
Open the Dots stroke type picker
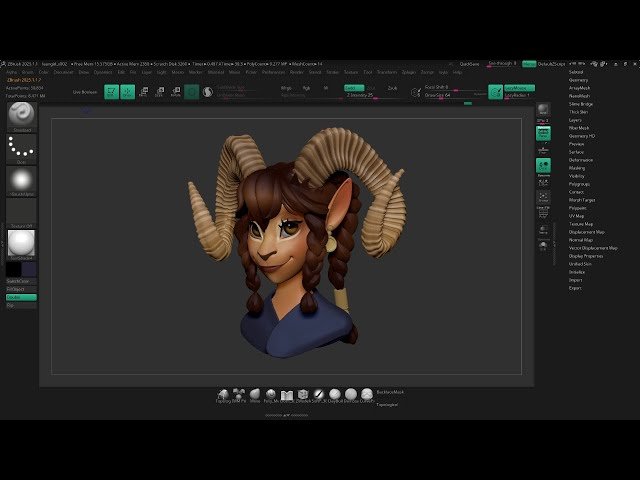(21, 148)
